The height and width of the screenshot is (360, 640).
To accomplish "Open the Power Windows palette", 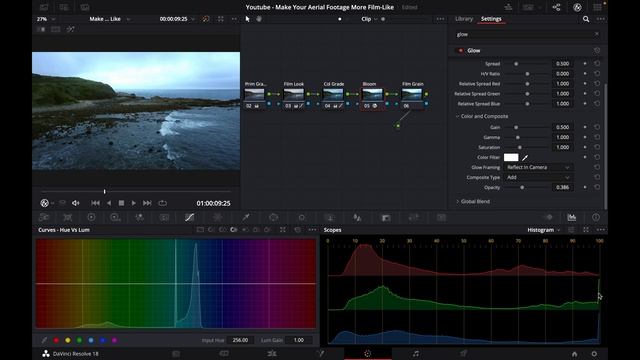I will coord(274,218).
